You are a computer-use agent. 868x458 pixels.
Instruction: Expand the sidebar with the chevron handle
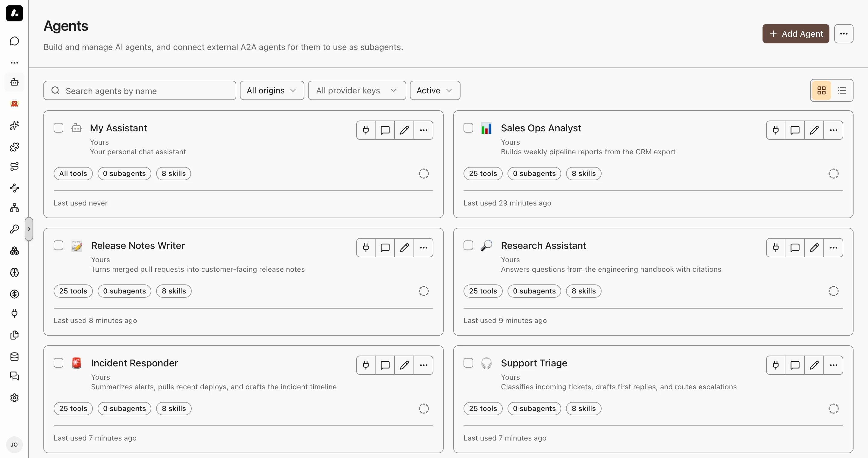[29, 229]
